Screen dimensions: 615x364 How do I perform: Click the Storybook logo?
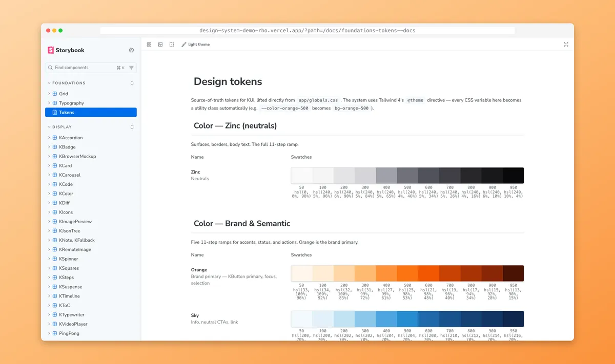66,50
